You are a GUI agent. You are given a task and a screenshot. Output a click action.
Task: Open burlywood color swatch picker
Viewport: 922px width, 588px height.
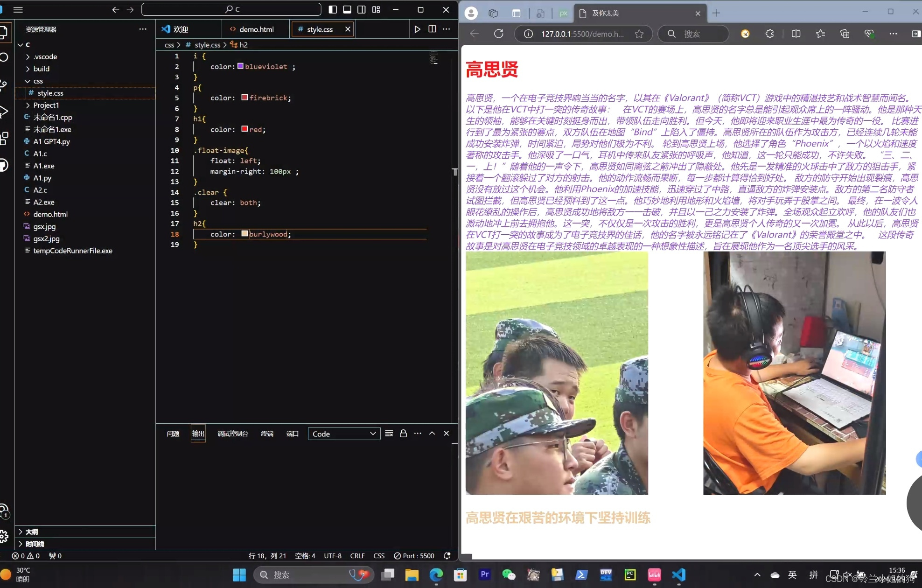click(244, 233)
